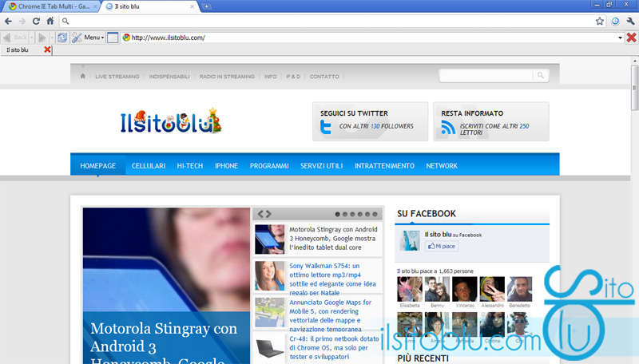Open Chrome's wrench settings menu
The height and width of the screenshot is (364, 639).
630,22
